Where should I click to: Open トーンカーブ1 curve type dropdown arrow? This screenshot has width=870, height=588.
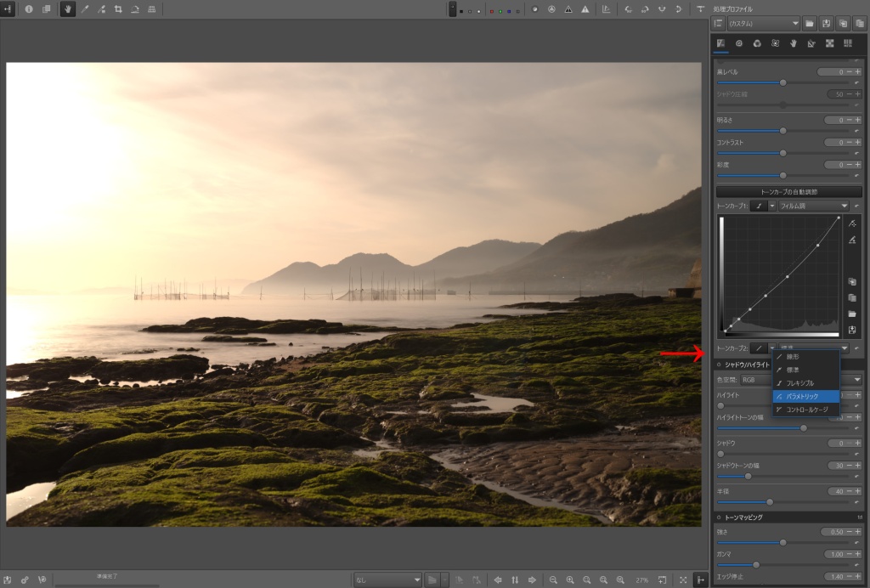click(x=771, y=206)
